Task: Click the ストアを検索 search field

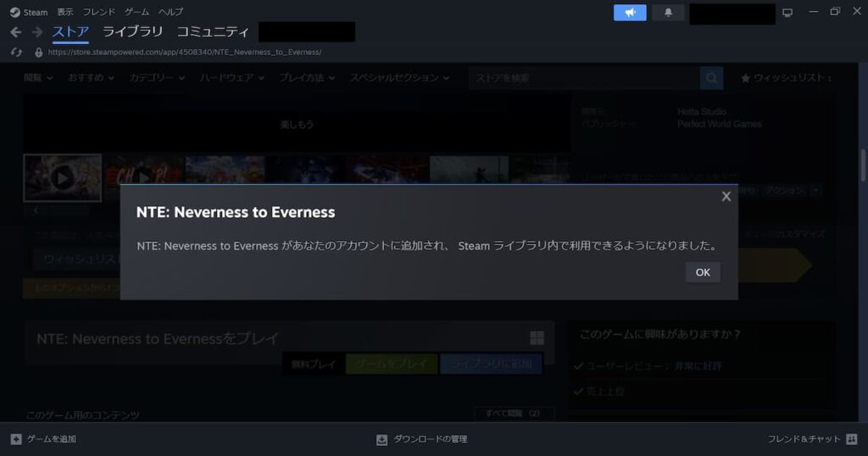Action: click(584, 78)
